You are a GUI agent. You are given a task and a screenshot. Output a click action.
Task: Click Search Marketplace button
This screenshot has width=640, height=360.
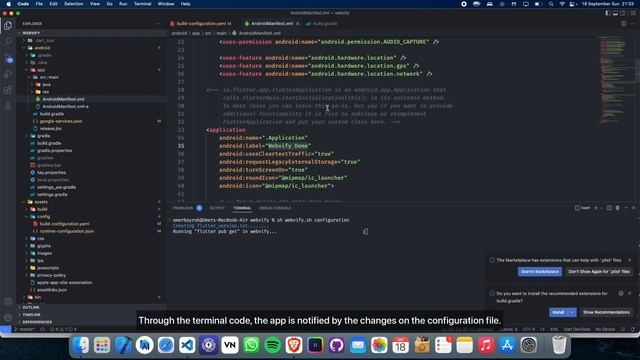click(540, 271)
